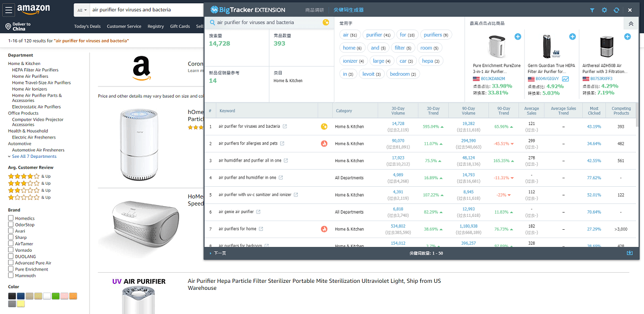Screen dimensions: 644x314
Task: Collapse the BigTracker summary panel with the double chevron
Action: click(x=631, y=24)
